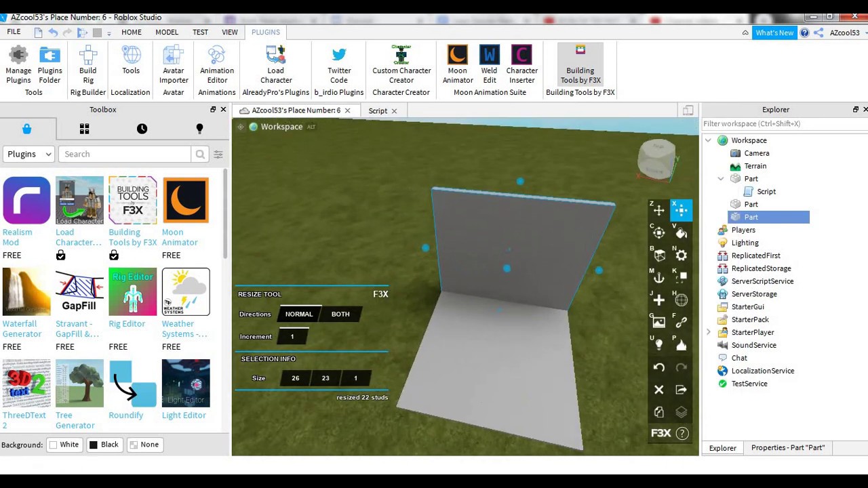This screenshot has height=488, width=868.
Task: Launch the Build Rig plugin
Action: 87,65
